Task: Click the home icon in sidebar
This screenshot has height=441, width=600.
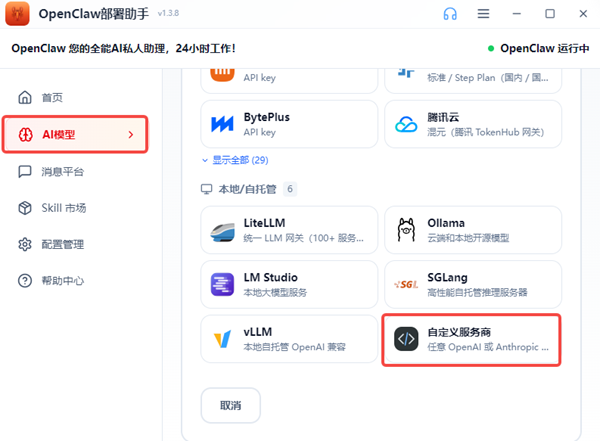Action: pos(25,98)
